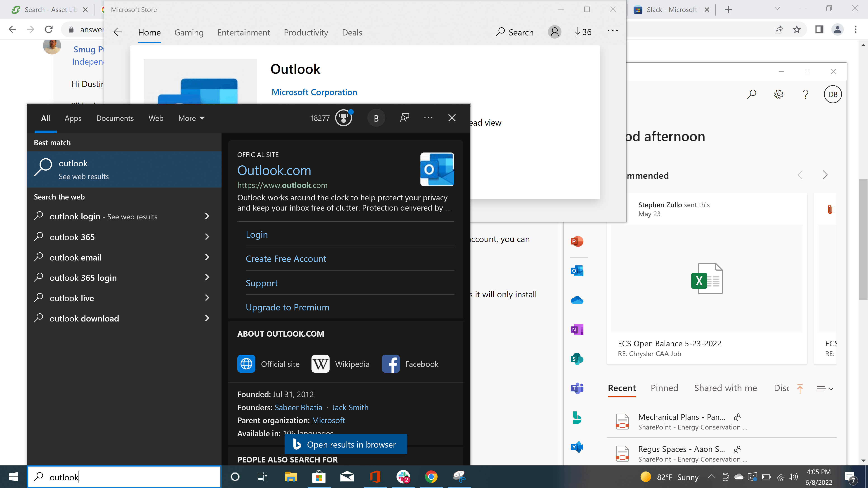Open the PowerPoint icon in Office sidebar
The height and width of the screenshot is (488, 868).
[x=577, y=242]
